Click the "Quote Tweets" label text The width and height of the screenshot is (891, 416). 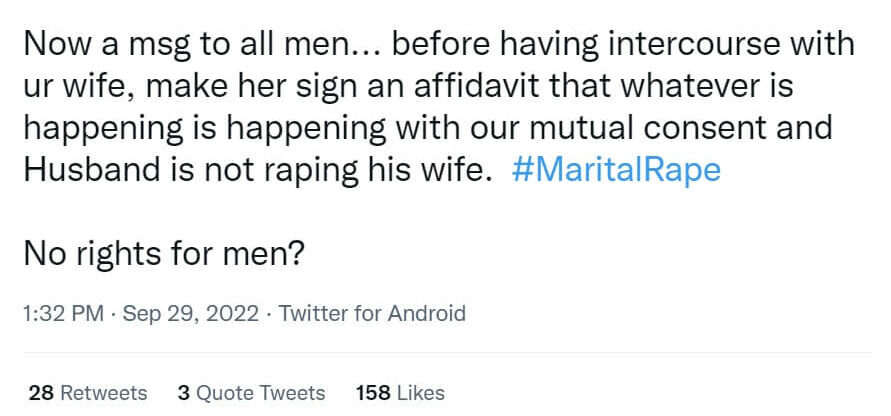[x=260, y=393]
